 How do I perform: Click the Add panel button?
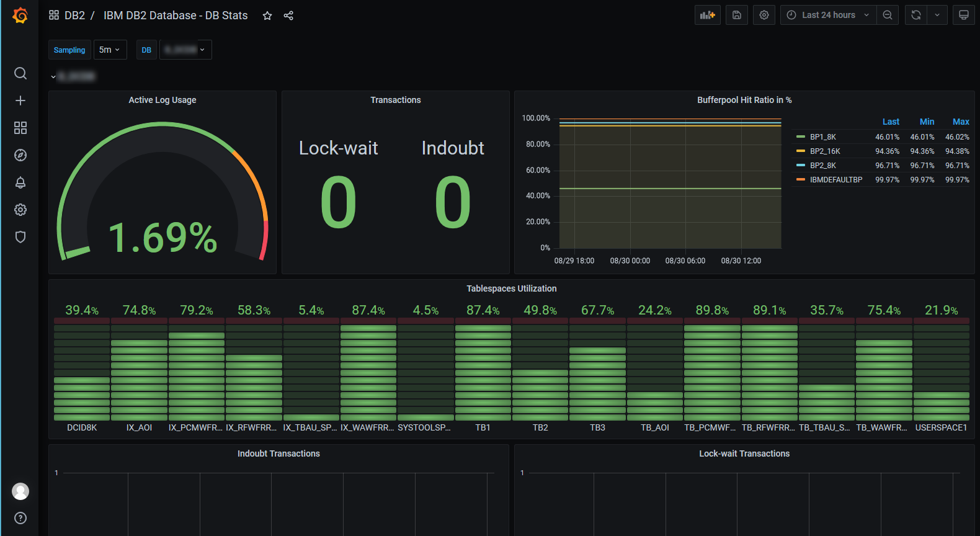click(x=708, y=15)
